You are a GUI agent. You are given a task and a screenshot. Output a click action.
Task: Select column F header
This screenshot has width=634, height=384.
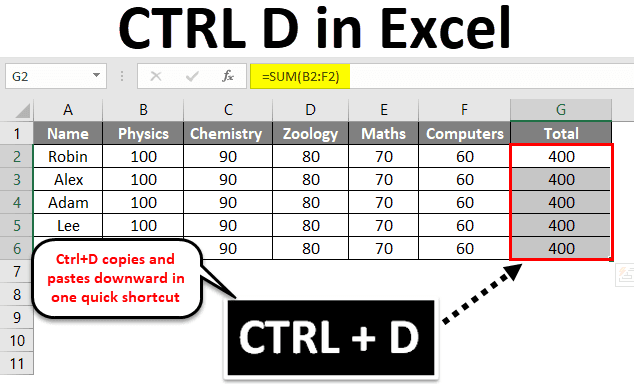point(464,110)
